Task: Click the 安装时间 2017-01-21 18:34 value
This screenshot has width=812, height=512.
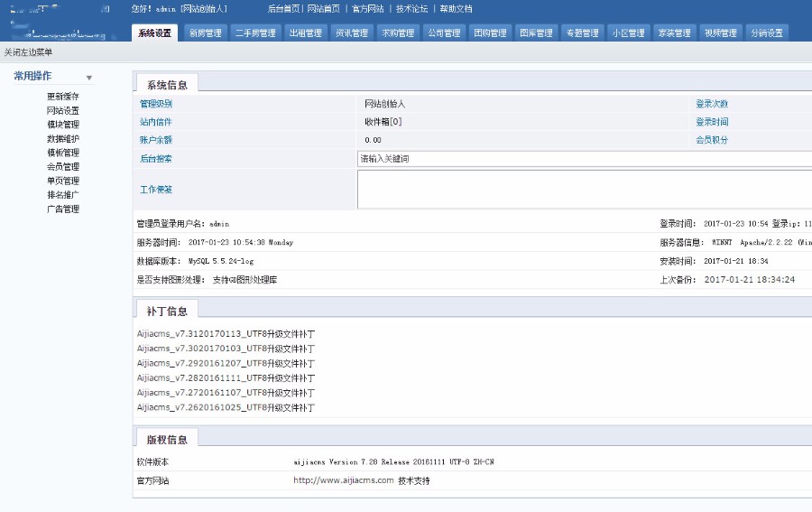Action: [736, 261]
